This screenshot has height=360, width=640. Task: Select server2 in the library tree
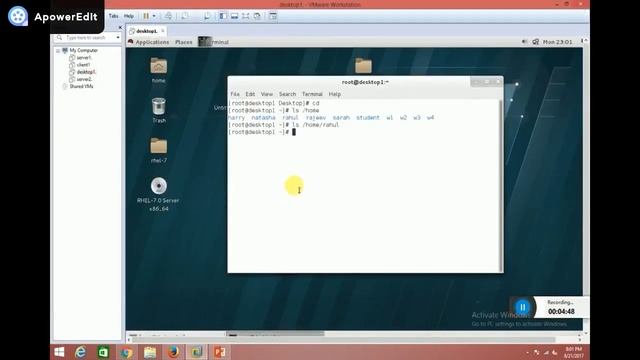[x=84, y=79]
